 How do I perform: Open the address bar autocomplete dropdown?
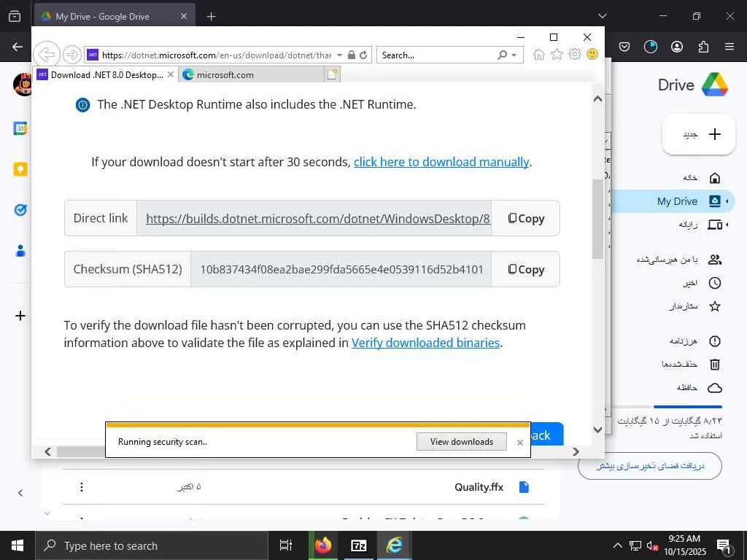339,55
